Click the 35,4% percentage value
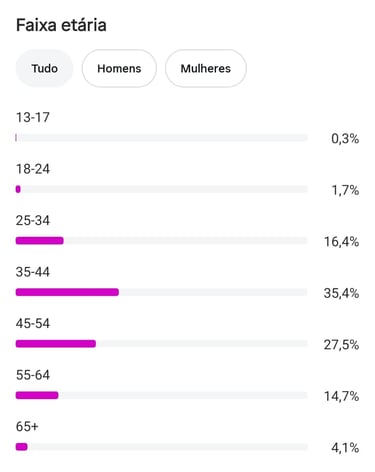The height and width of the screenshot is (472, 375). pos(341,293)
